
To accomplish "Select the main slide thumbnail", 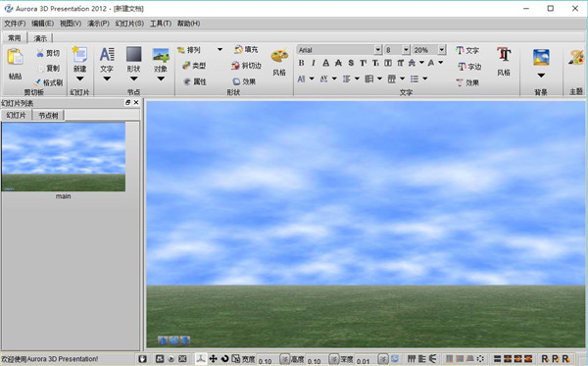I will (64, 157).
